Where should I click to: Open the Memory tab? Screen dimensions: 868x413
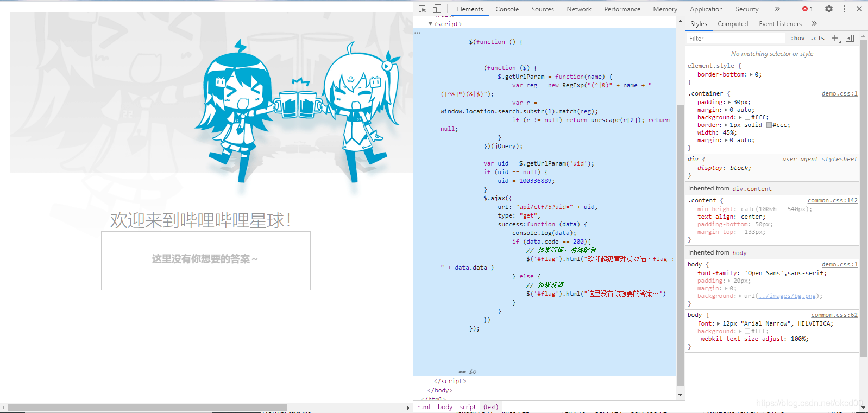(x=665, y=9)
